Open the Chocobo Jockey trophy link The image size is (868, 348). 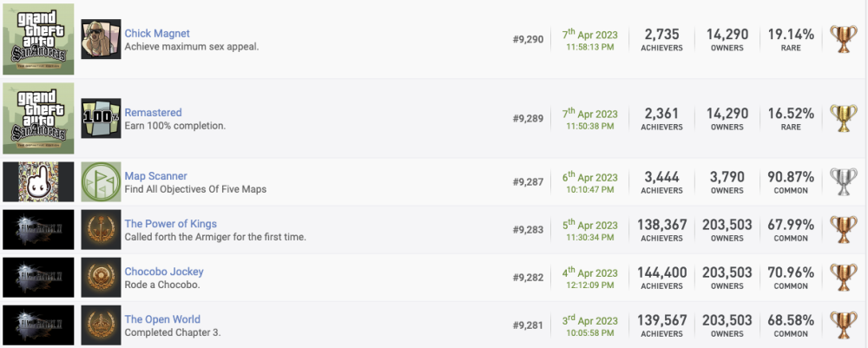[163, 272]
